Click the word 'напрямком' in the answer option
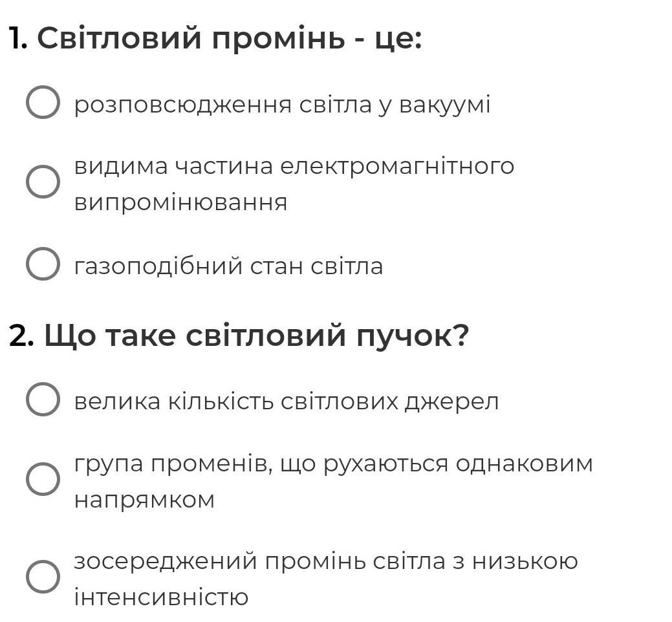 (144, 500)
